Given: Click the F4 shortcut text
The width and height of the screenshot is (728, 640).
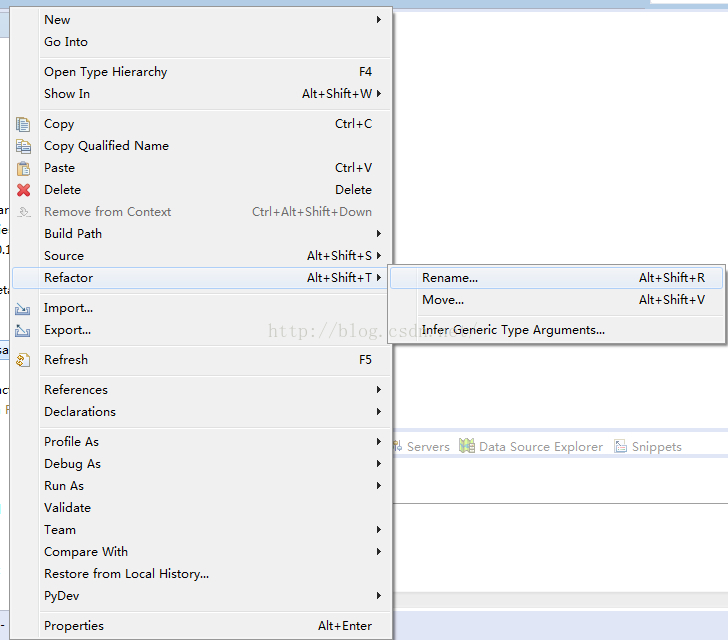Looking at the screenshot, I should tap(365, 72).
